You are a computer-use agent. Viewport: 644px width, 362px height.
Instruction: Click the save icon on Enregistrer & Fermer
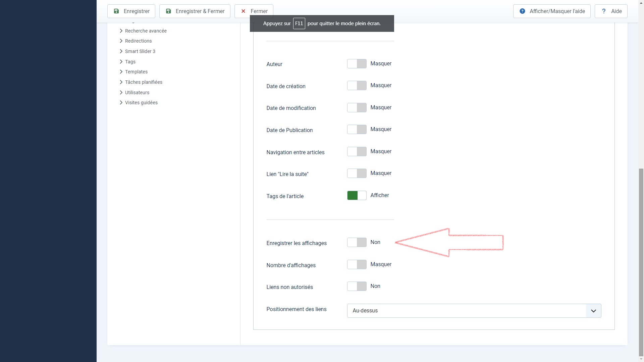pyautogui.click(x=168, y=11)
